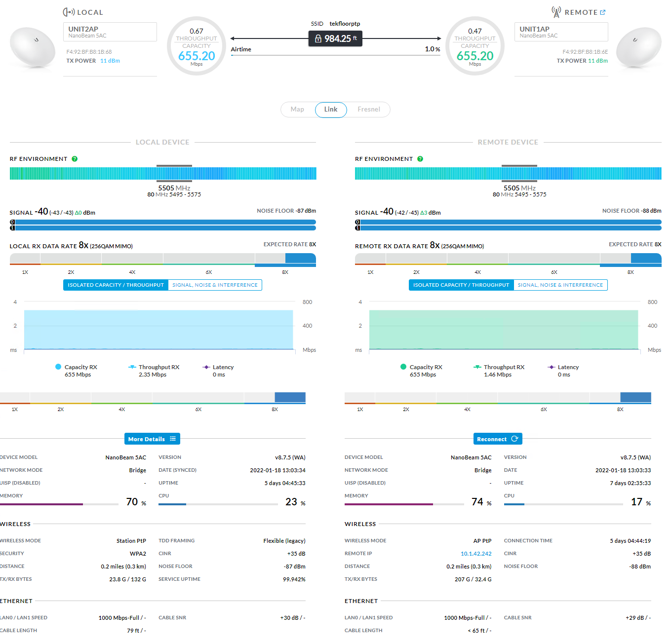Click local Capacity RX legend dot
Viewport: 672px width, 642px height.
tap(58, 367)
